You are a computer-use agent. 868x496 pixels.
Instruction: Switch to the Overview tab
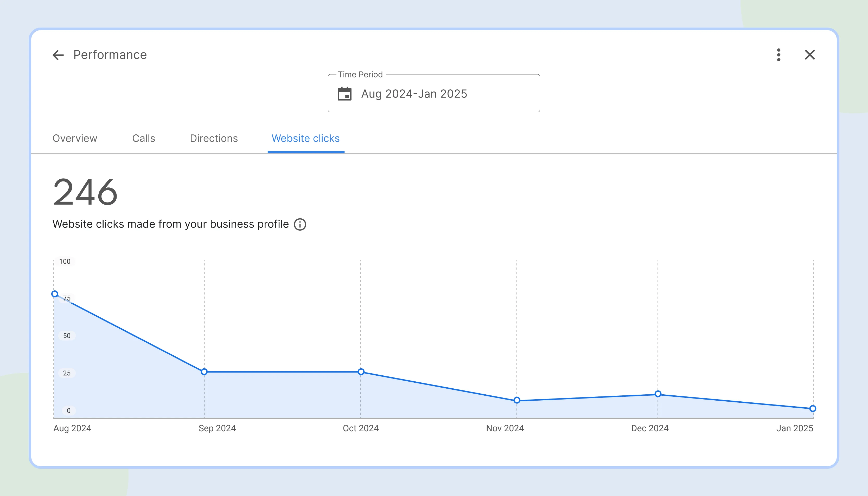tap(75, 138)
